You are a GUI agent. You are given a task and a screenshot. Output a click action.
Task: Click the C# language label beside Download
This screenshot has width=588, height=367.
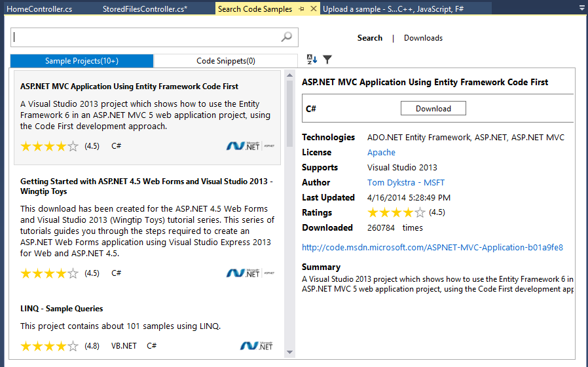point(311,109)
